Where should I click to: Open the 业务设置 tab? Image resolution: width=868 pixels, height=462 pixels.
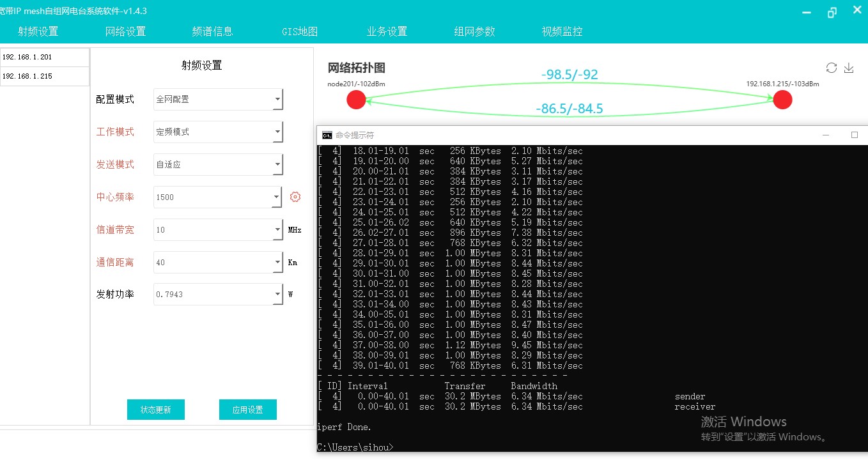click(387, 31)
